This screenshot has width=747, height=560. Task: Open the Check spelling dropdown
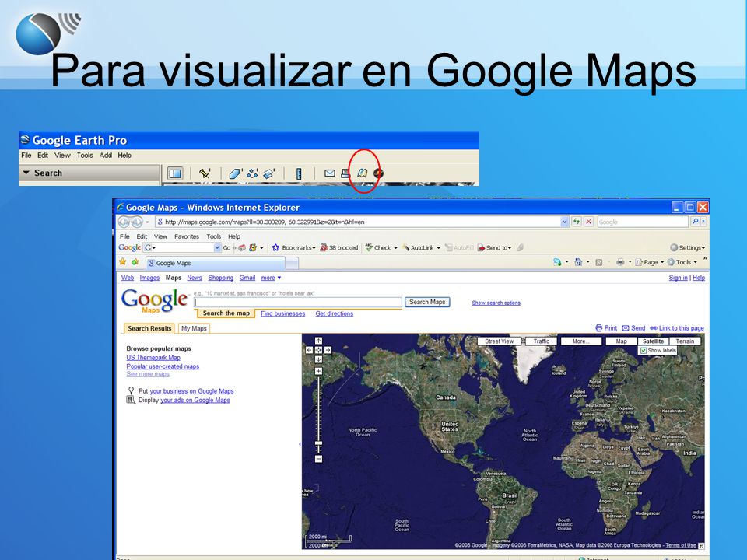(381, 247)
